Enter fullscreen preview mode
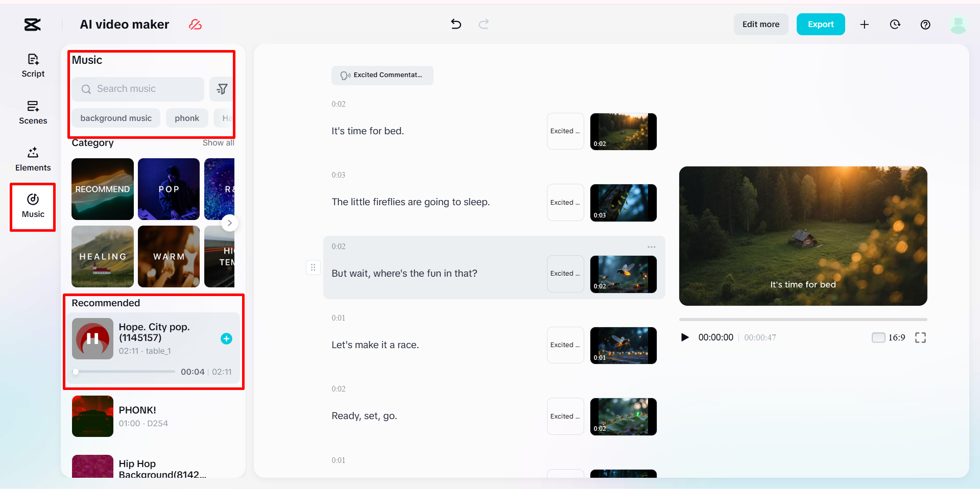The image size is (980, 489). [920, 337]
